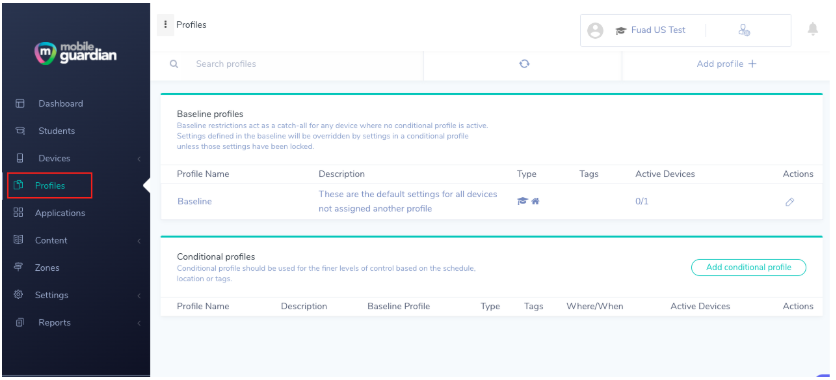Click the Baseline profiles heading
This screenshot has width=836, height=380.
click(210, 114)
